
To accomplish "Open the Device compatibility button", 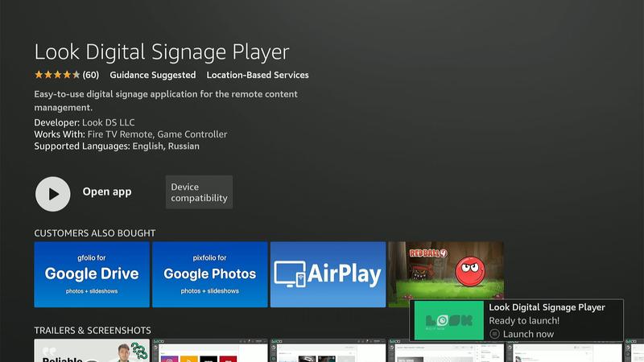I will pos(199,192).
